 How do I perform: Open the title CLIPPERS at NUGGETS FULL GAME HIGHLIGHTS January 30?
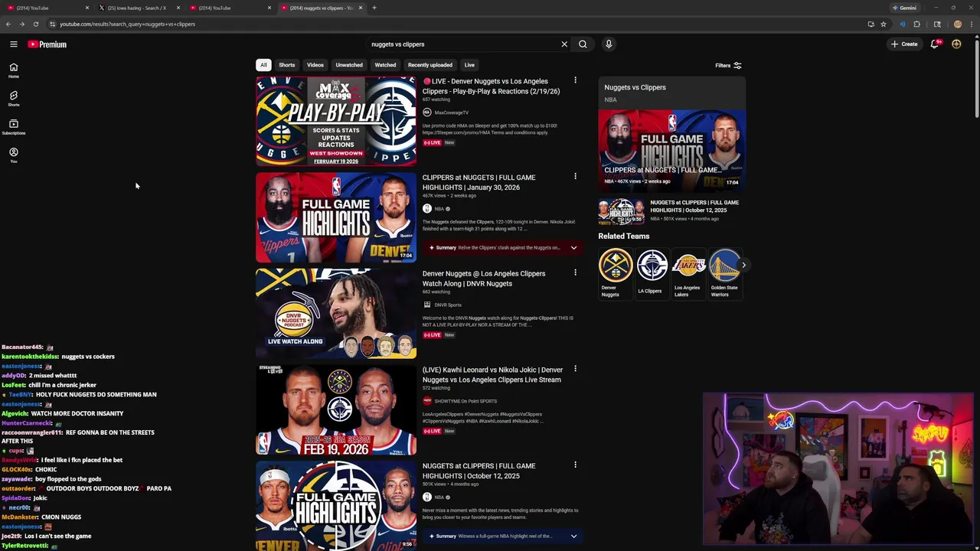click(x=479, y=182)
